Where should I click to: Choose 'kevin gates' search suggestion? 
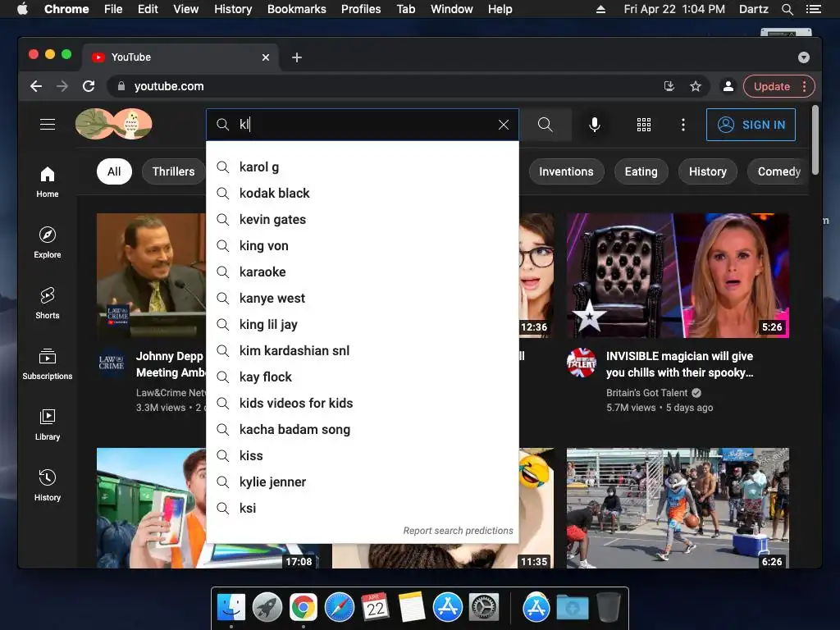[x=362, y=220]
